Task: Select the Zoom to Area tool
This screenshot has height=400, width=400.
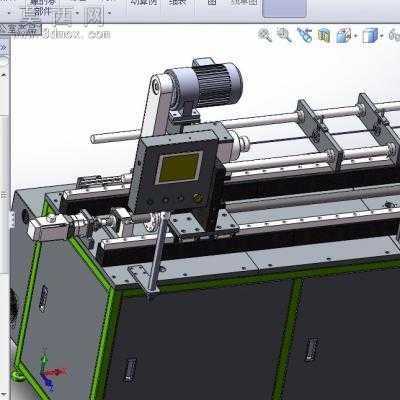Action: [x=285, y=35]
